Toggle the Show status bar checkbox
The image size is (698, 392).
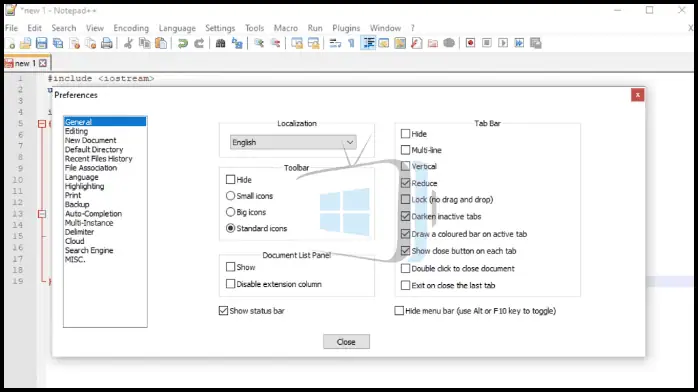pos(223,311)
